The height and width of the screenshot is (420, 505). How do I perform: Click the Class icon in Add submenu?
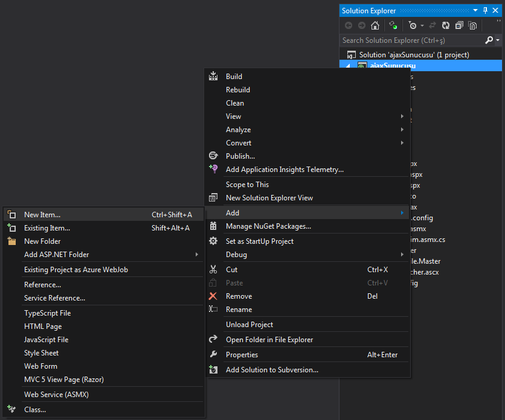(x=11, y=409)
